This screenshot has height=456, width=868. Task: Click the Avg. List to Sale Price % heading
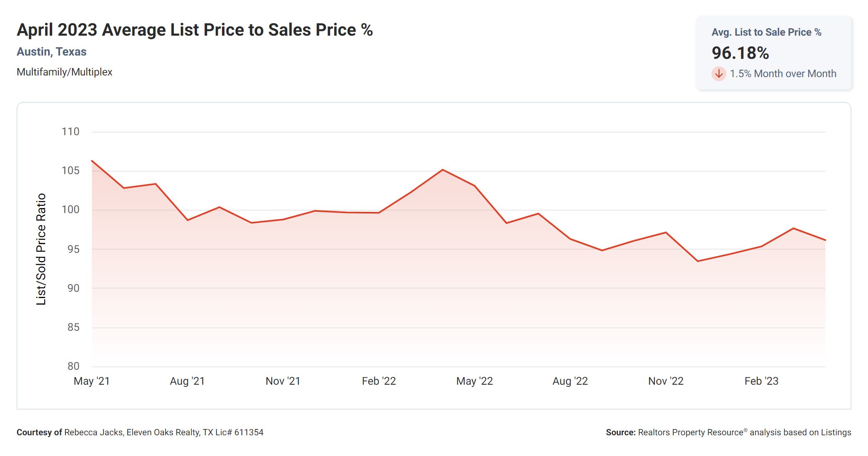pyautogui.click(x=766, y=32)
